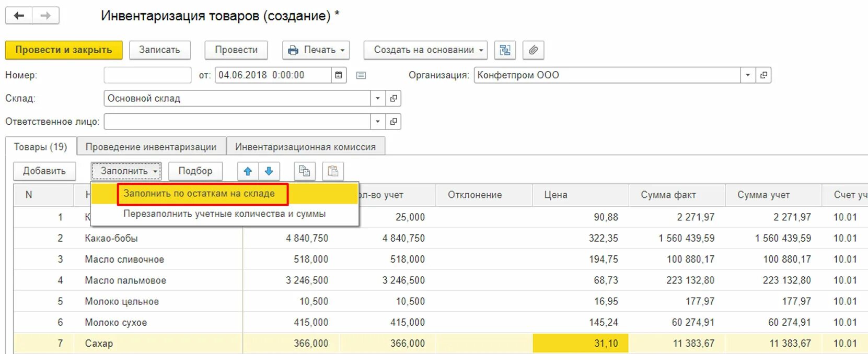
Task: Choose Перезаполнить учетные количества и суммы
Action: [x=225, y=214]
